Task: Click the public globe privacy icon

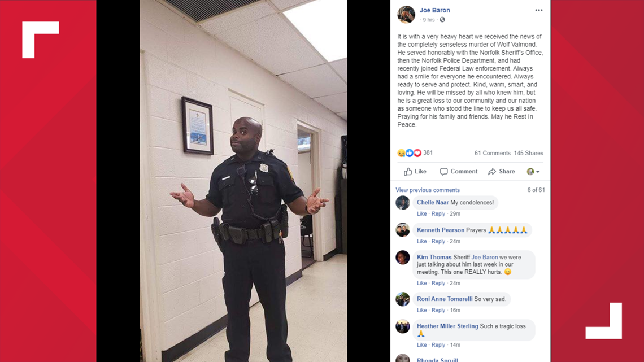Action: [x=442, y=20]
